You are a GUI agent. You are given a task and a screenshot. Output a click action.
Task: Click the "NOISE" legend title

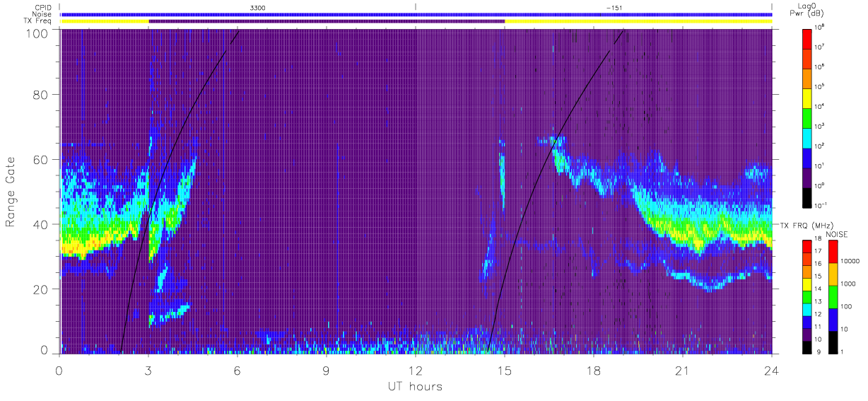(x=838, y=233)
